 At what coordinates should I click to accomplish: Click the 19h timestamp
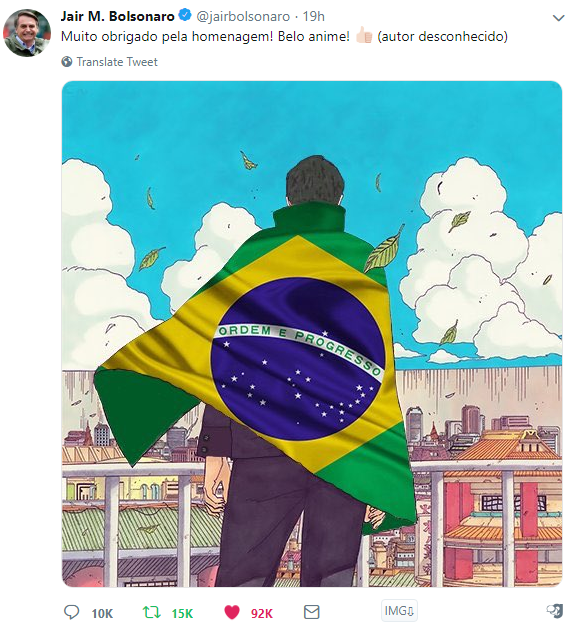(313, 16)
